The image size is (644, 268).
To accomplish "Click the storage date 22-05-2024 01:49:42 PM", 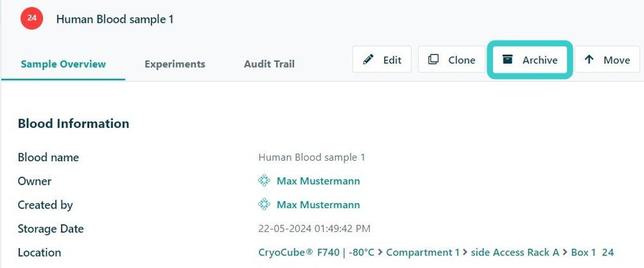I will (314, 228).
